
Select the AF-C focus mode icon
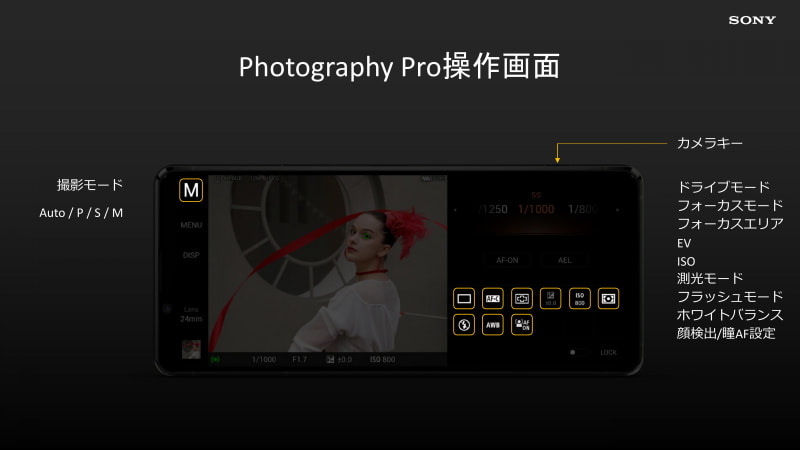click(x=493, y=298)
